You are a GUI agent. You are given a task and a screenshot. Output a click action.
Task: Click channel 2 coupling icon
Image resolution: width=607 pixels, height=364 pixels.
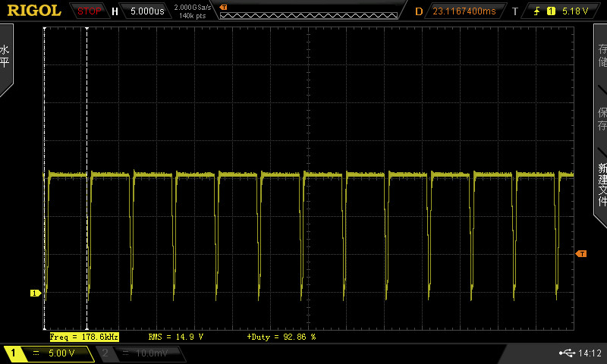125,353
